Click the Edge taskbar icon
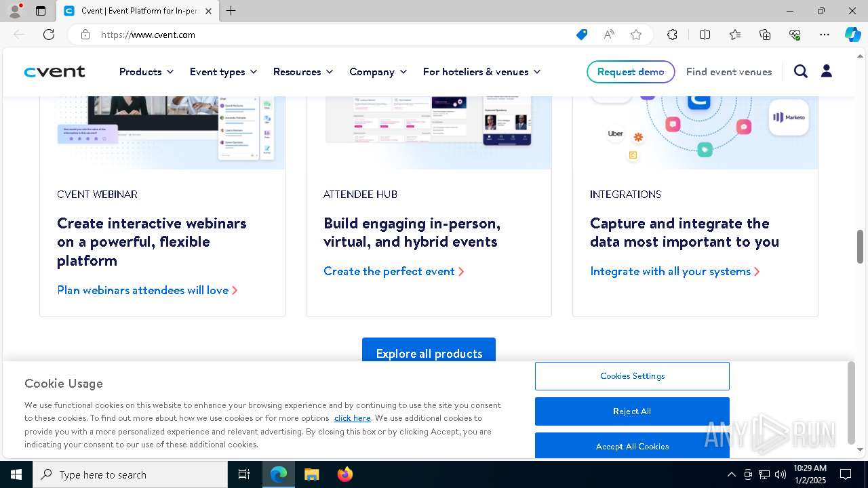 [279, 474]
